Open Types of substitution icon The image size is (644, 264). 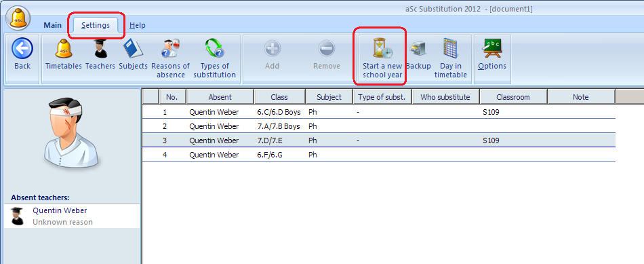point(214,48)
